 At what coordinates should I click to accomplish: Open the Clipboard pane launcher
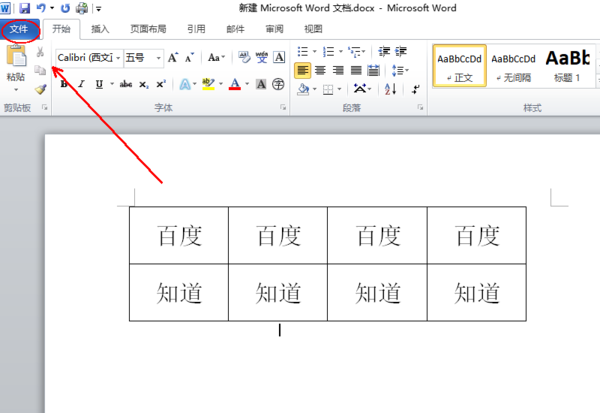coord(45,108)
